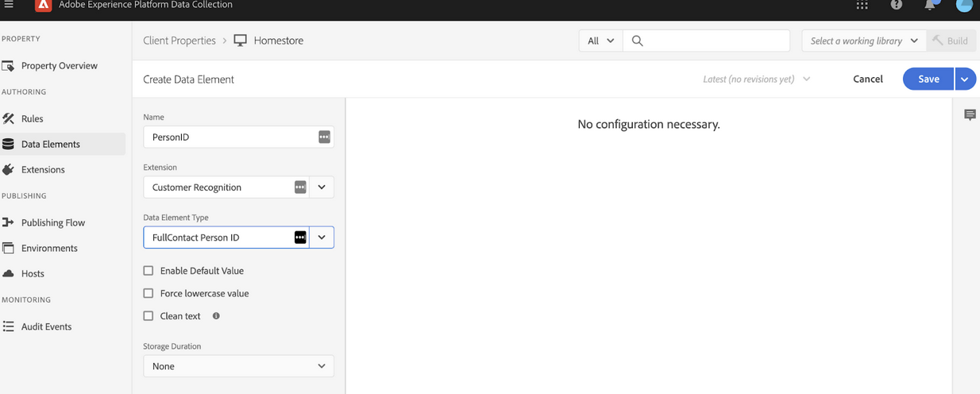
Task: Open picker icon in Extension field
Action: pyautogui.click(x=299, y=187)
